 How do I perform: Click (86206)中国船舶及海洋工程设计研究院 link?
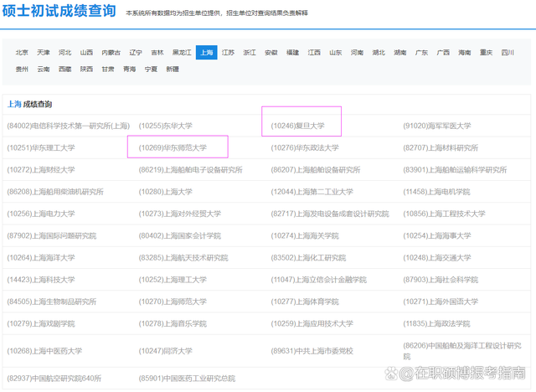462,351
